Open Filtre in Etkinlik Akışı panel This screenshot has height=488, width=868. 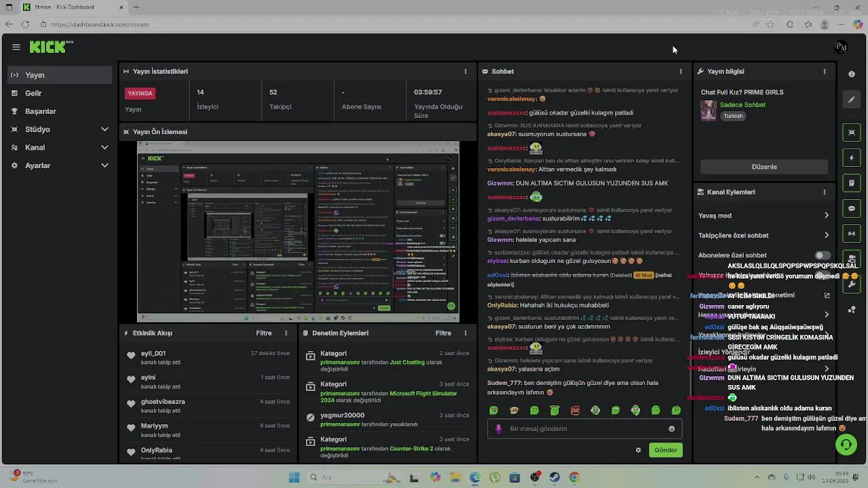[x=264, y=333]
